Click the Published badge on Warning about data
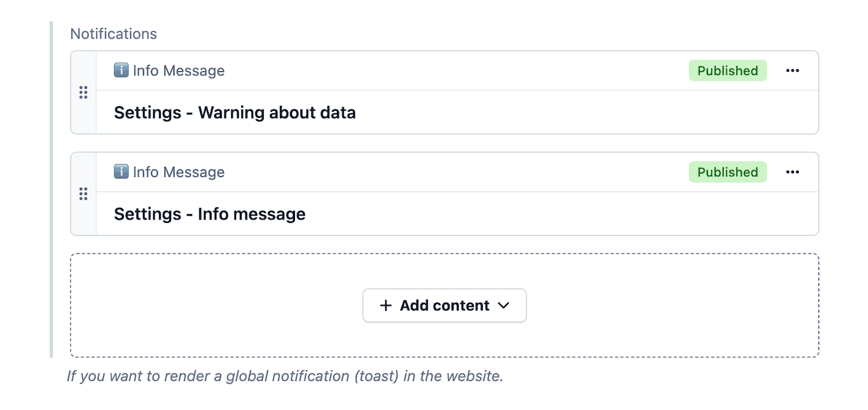Viewport: 868px width, 410px height. 728,70
